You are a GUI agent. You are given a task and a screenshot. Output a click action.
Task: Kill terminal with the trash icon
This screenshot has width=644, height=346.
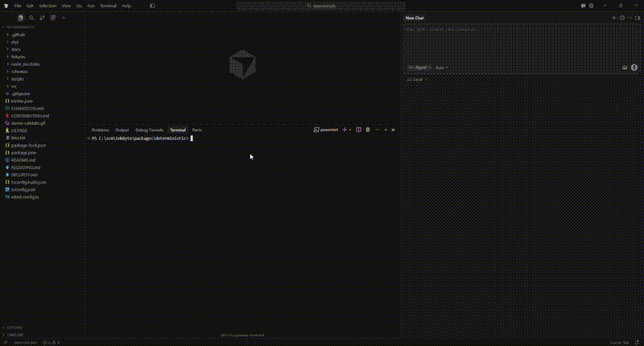(x=368, y=130)
